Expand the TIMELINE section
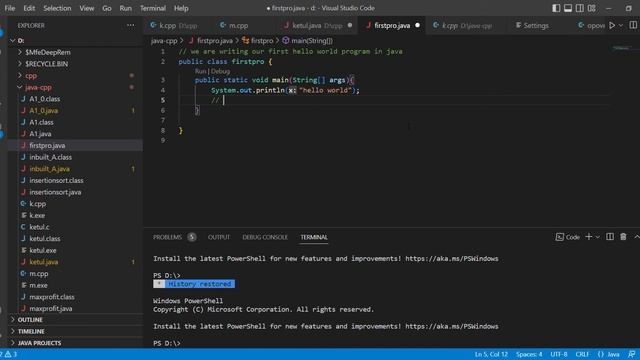 (75, 331)
